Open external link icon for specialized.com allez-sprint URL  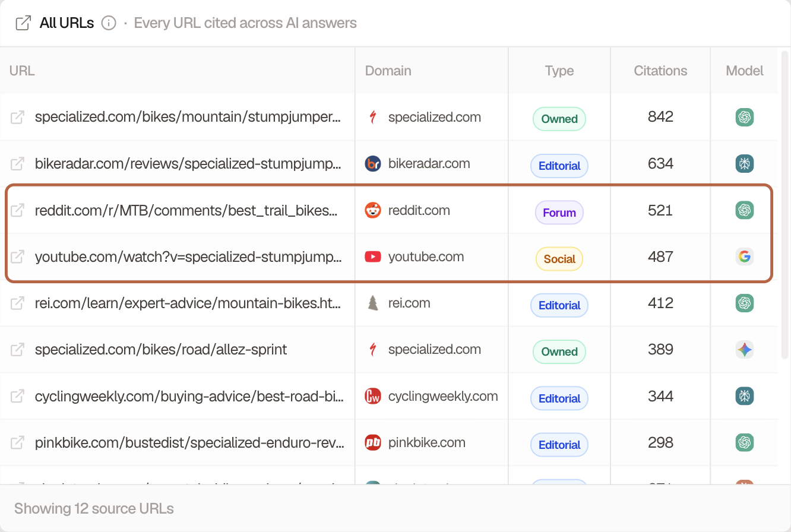(18, 350)
